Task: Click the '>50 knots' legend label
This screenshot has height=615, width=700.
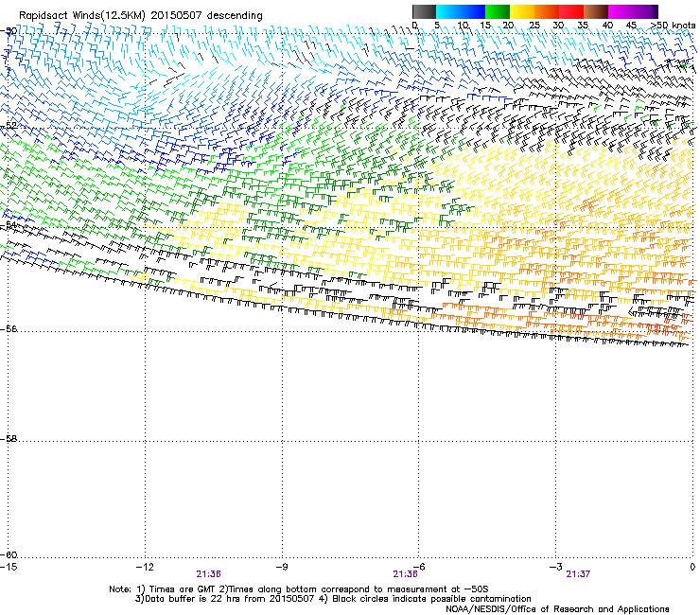Action: coord(673,26)
